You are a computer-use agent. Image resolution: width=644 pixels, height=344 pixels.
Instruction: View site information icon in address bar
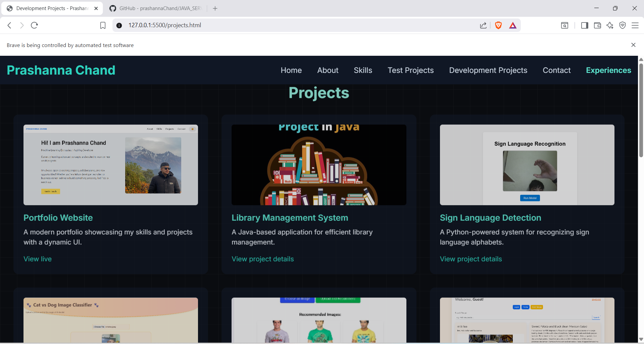(119, 26)
